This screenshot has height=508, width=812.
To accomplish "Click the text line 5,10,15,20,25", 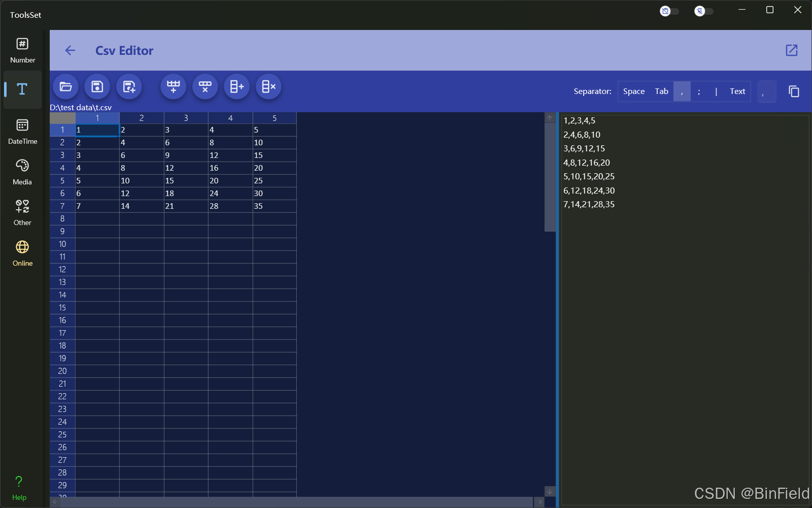I will pyautogui.click(x=589, y=176).
